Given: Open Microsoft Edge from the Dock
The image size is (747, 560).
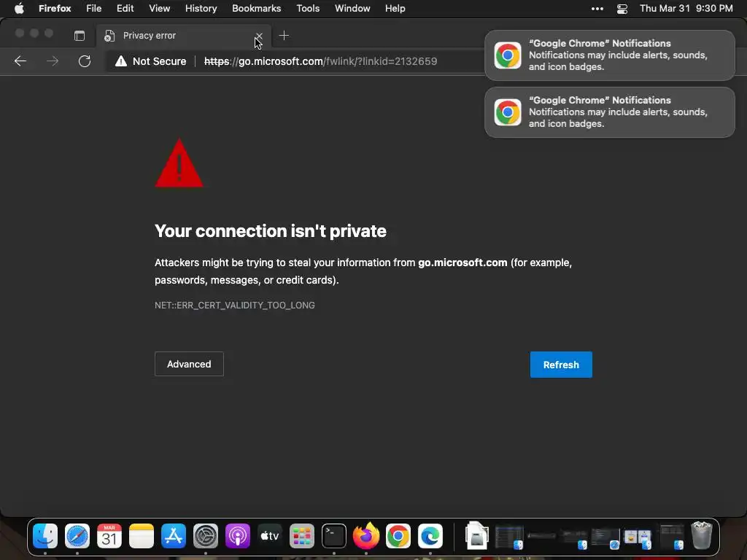Looking at the screenshot, I should (430, 536).
